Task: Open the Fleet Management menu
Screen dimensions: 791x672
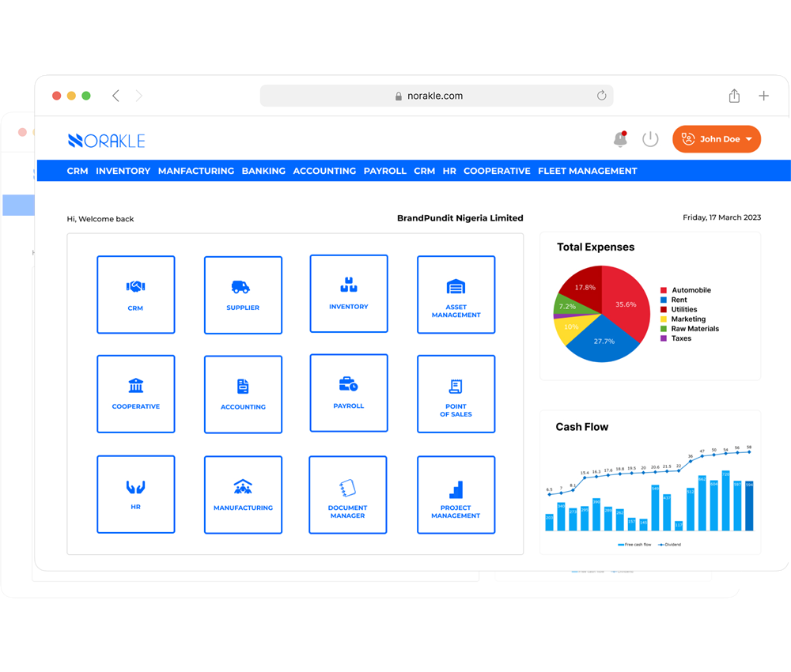Action: point(587,171)
